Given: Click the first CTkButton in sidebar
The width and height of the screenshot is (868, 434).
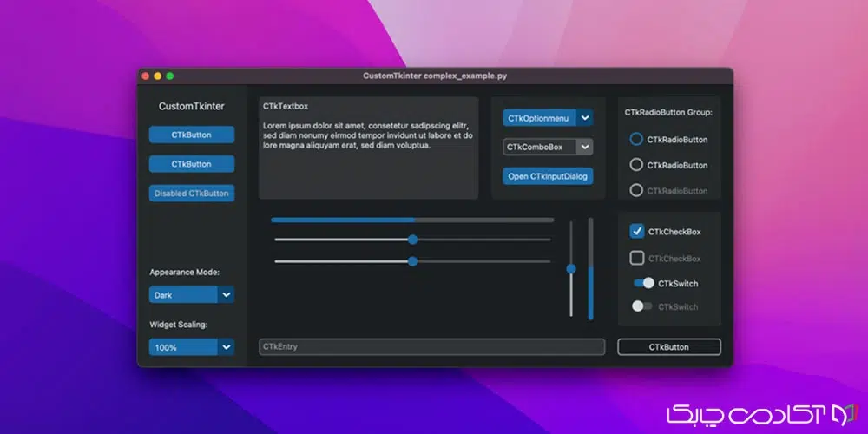Looking at the screenshot, I should click(x=191, y=135).
